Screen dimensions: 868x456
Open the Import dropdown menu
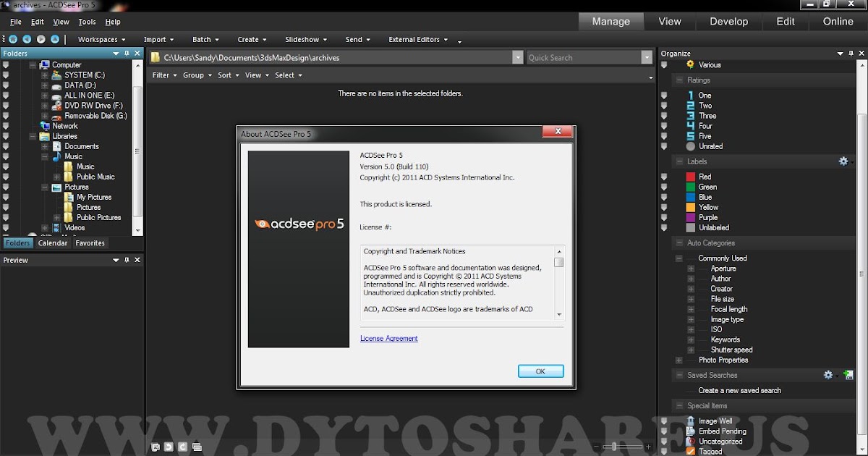(158, 40)
